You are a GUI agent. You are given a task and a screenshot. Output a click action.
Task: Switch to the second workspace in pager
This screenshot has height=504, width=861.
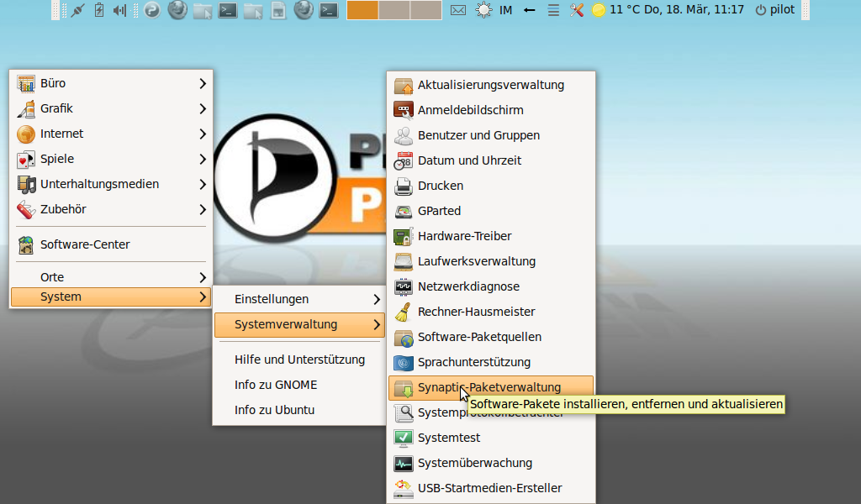394,10
